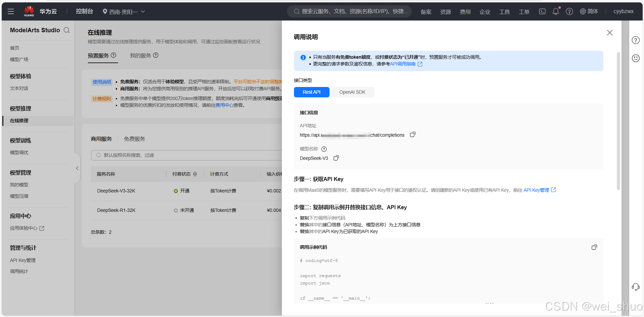
Task: Open the notifications bell
Action: pyautogui.click(x=556, y=11)
